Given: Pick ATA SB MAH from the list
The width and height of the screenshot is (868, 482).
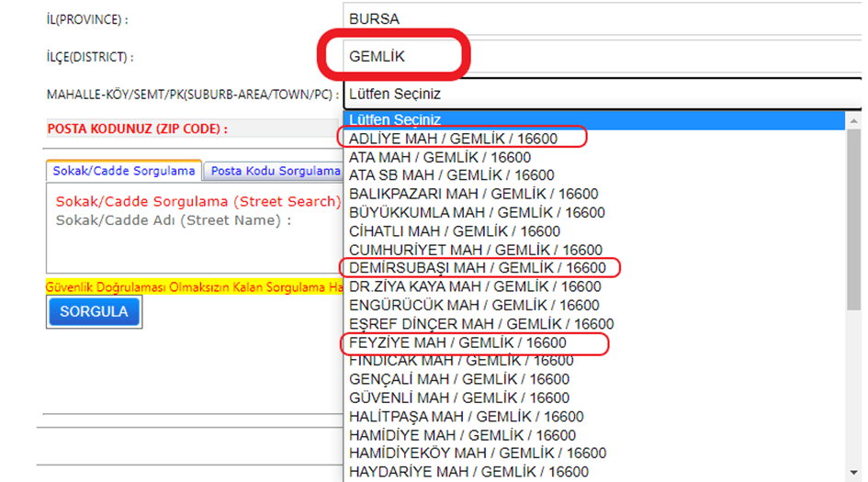Looking at the screenshot, I should pyautogui.click(x=451, y=175).
